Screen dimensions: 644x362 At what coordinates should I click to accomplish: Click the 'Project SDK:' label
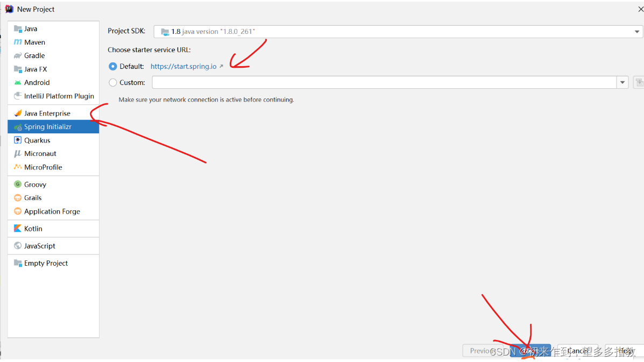(x=126, y=31)
